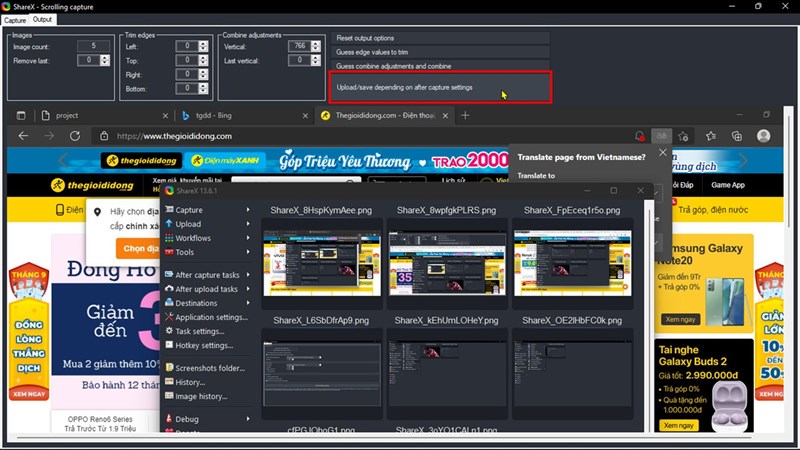The height and width of the screenshot is (450, 800).
Task: Select thumbnail ShareX_OE2lHbFC0k.png
Action: tap(572, 373)
